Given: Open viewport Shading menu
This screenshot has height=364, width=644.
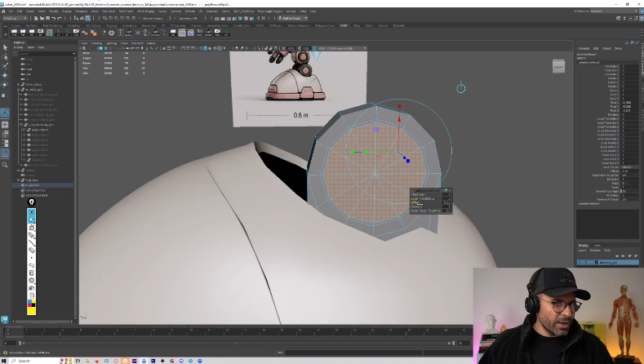Looking at the screenshot, I should pyautogui.click(x=96, y=43).
